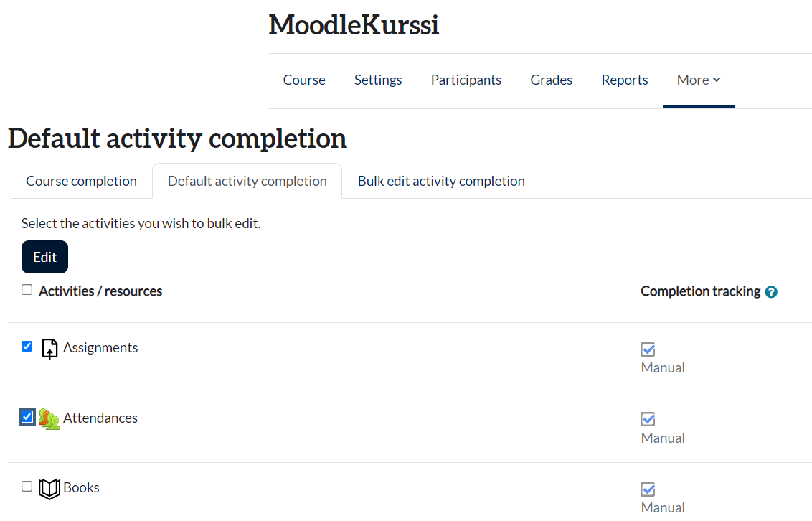This screenshot has height=521, width=812.
Task: Click the Assignments activity icon
Action: coord(49,349)
